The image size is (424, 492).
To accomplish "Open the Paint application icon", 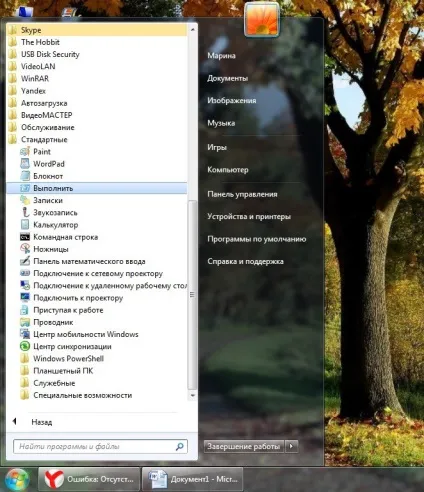I will pos(25,152).
